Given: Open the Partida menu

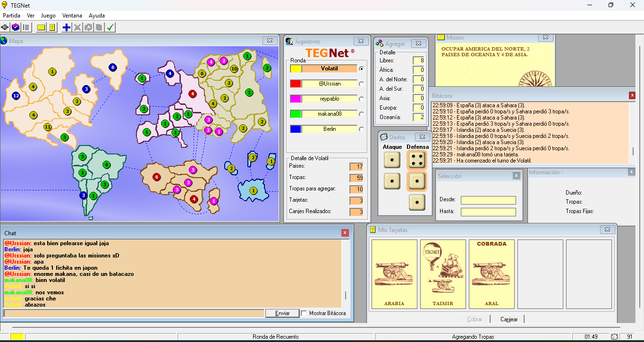Looking at the screenshot, I should pos(11,16).
